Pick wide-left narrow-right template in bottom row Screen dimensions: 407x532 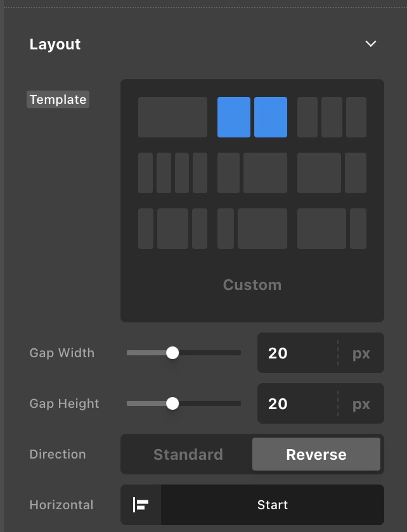tap(332, 229)
